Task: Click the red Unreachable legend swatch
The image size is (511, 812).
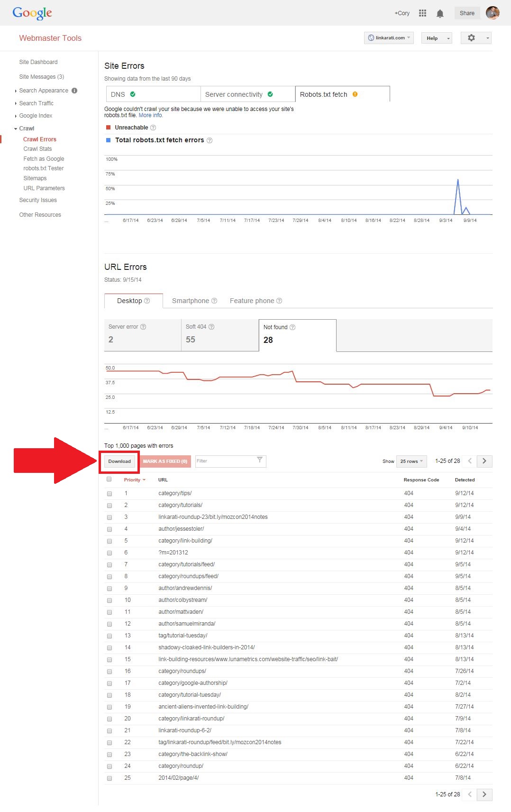Action: click(x=108, y=128)
